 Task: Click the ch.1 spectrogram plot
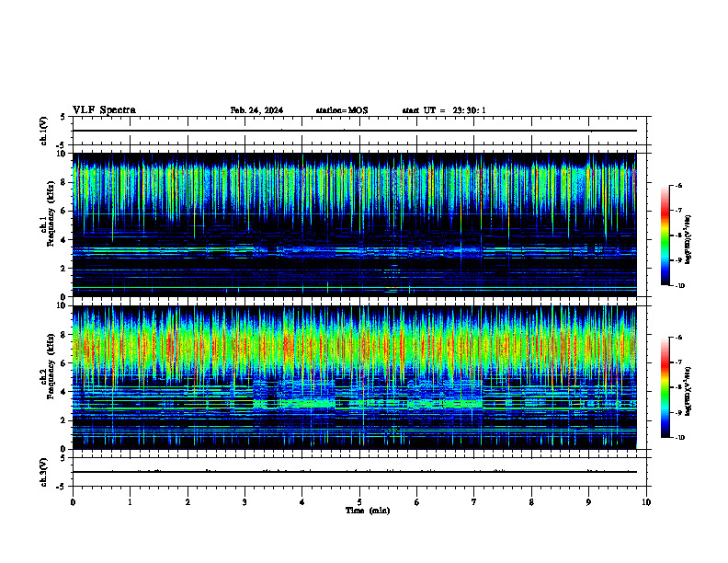click(x=354, y=224)
